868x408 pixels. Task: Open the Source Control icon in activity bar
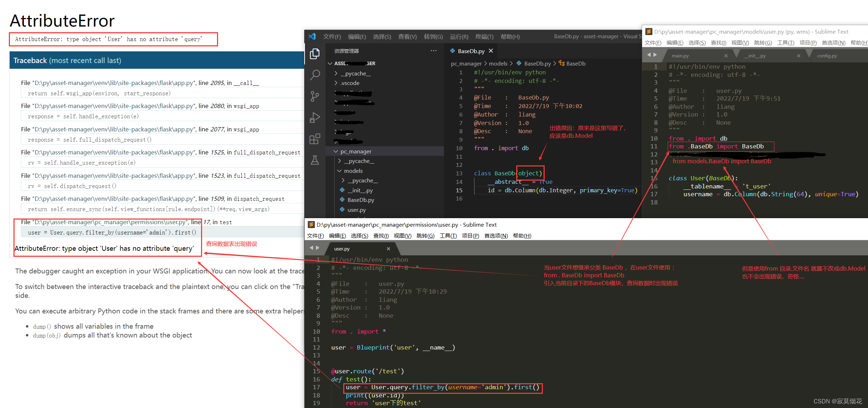point(315,96)
